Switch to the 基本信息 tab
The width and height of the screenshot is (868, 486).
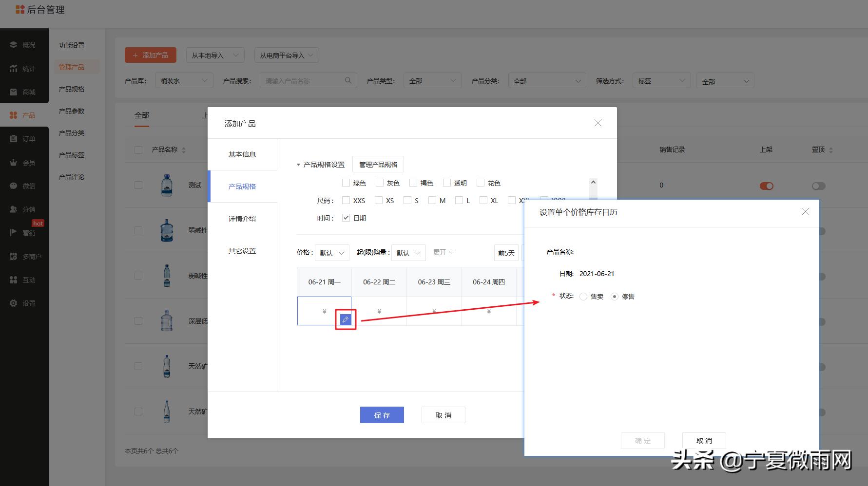(242, 154)
